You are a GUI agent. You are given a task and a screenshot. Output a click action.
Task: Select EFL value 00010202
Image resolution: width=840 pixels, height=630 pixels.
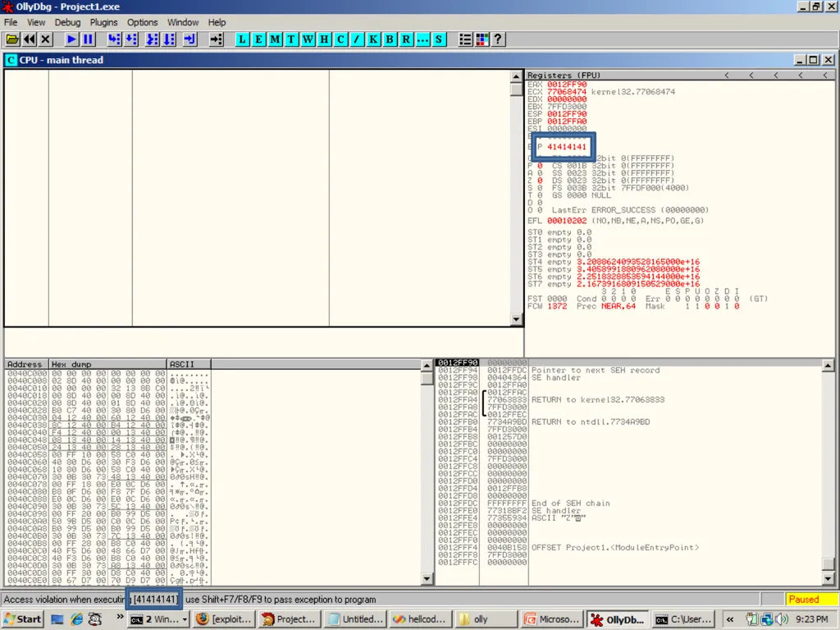click(x=567, y=221)
